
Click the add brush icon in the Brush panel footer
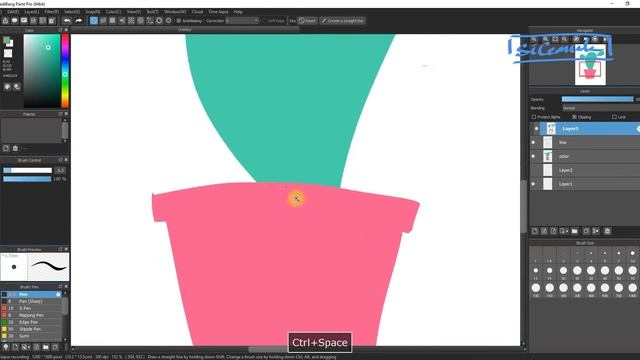15,347
